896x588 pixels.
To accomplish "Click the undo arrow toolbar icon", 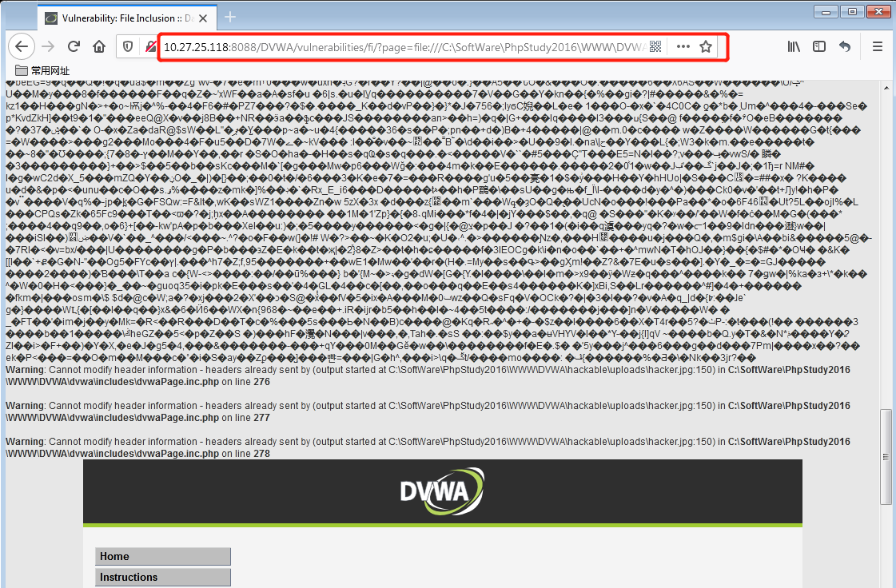I will pos(845,46).
